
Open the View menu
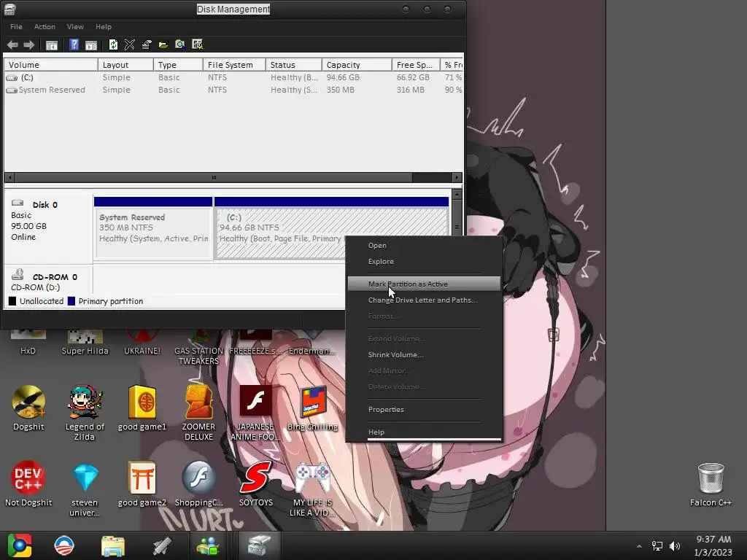75,27
